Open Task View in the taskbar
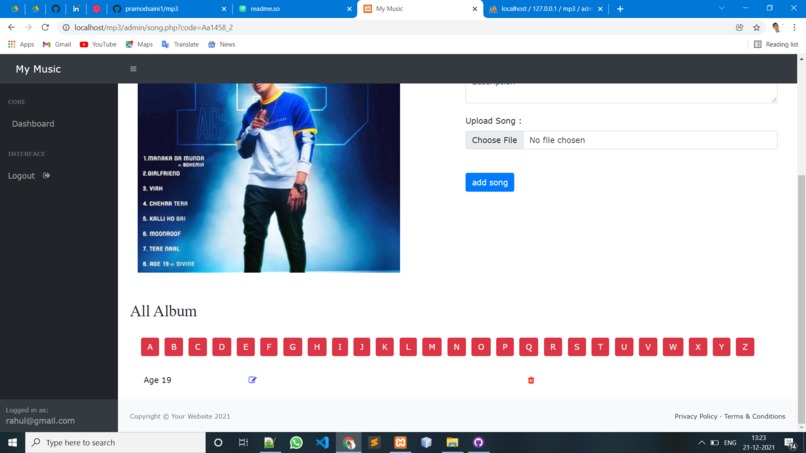Image resolution: width=806 pixels, height=453 pixels. click(x=243, y=442)
